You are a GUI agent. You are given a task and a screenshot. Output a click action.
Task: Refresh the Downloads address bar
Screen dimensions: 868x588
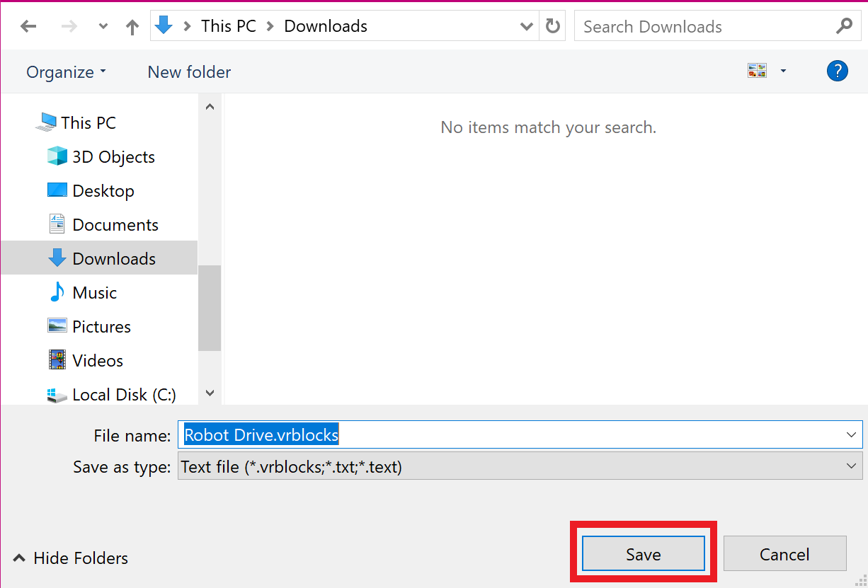pyautogui.click(x=553, y=25)
